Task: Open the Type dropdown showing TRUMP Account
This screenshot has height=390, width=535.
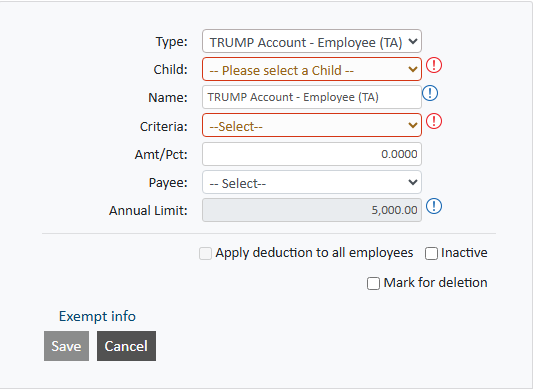Action: (312, 41)
